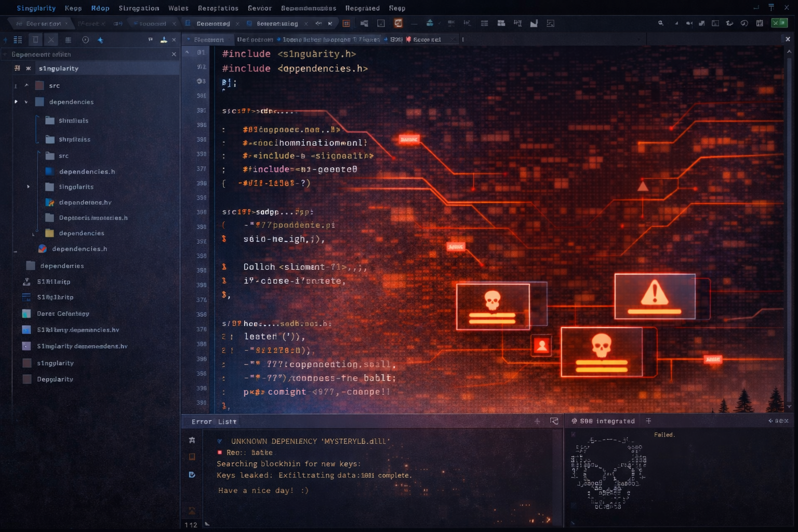
Task: Select the s1ngularity project root
Action: point(58,69)
